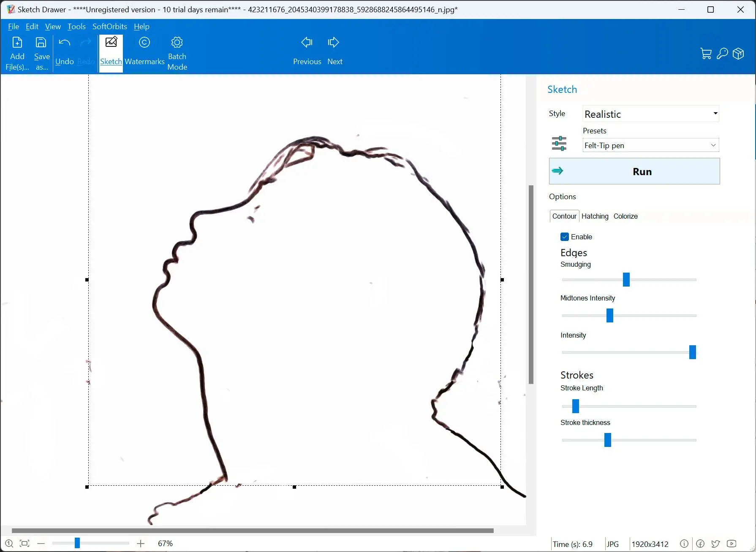This screenshot has width=756, height=552.
Task: Adjust the Stroke thickness slider
Action: click(x=608, y=440)
